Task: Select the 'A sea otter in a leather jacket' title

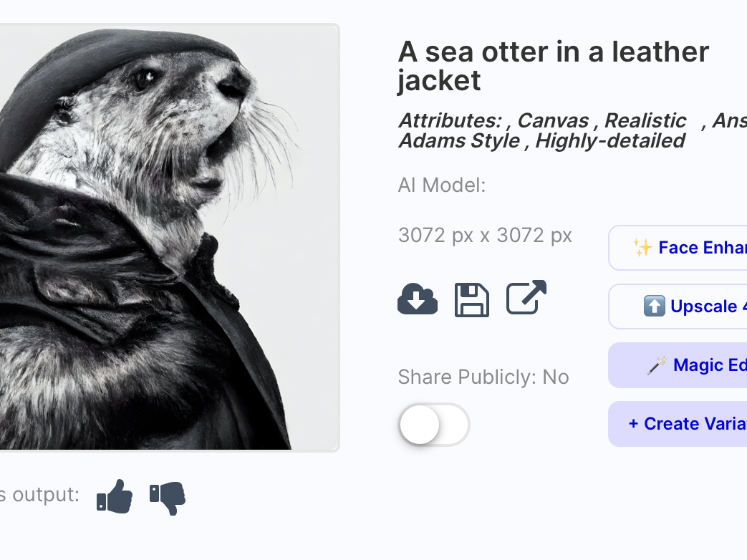Action: [x=553, y=66]
